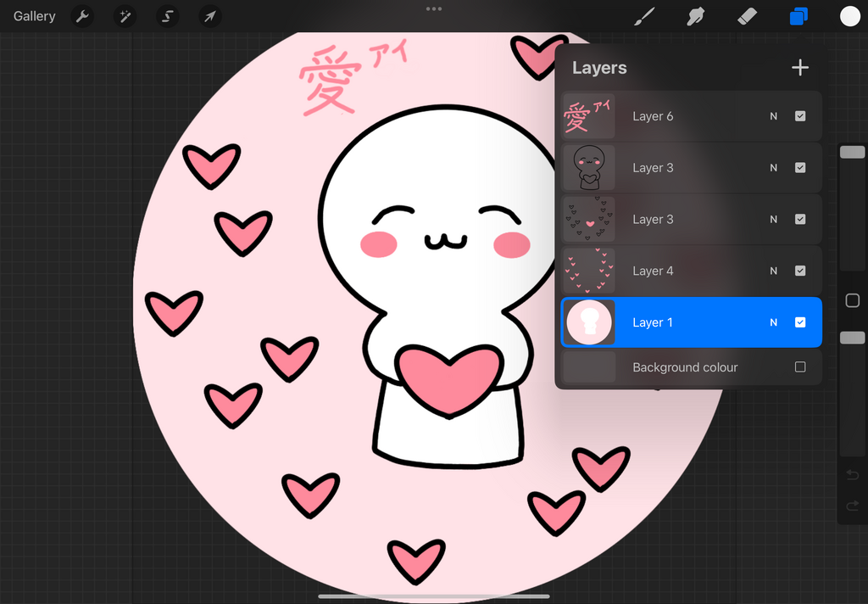Select the Eraser tool

point(747,16)
